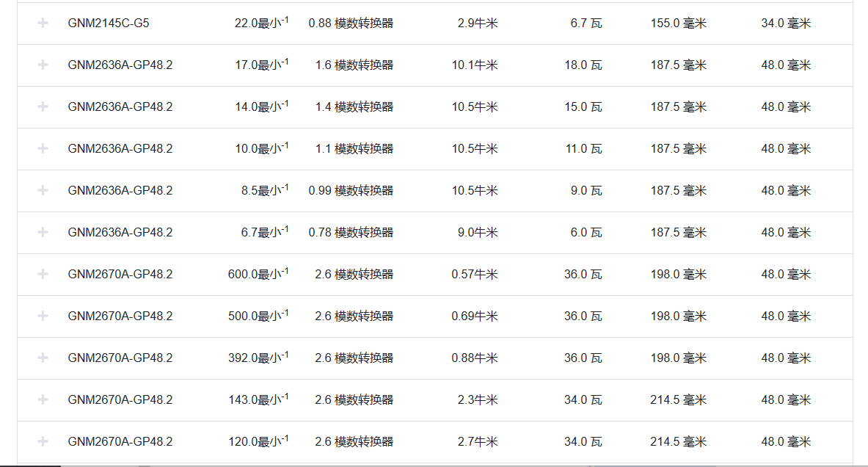The height and width of the screenshot is (467, 868).
Task: Expand the row with 6.7 speed
Action: point(43,233)
